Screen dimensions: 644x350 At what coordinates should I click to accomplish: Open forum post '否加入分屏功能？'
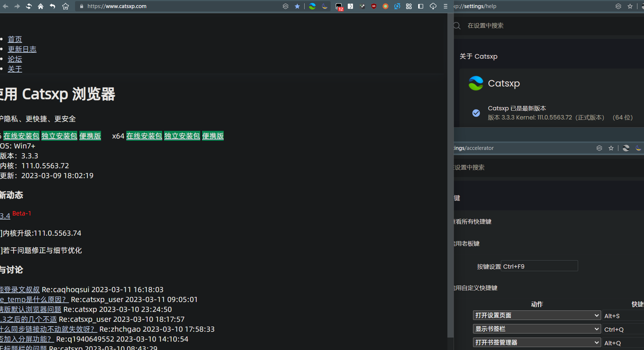click(x=27, y=339)
